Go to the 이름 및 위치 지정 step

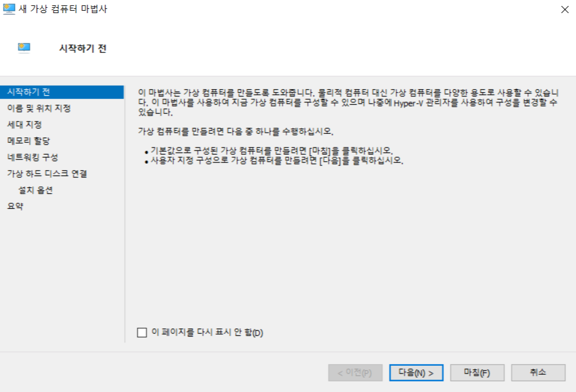click(x=39, y=108)
